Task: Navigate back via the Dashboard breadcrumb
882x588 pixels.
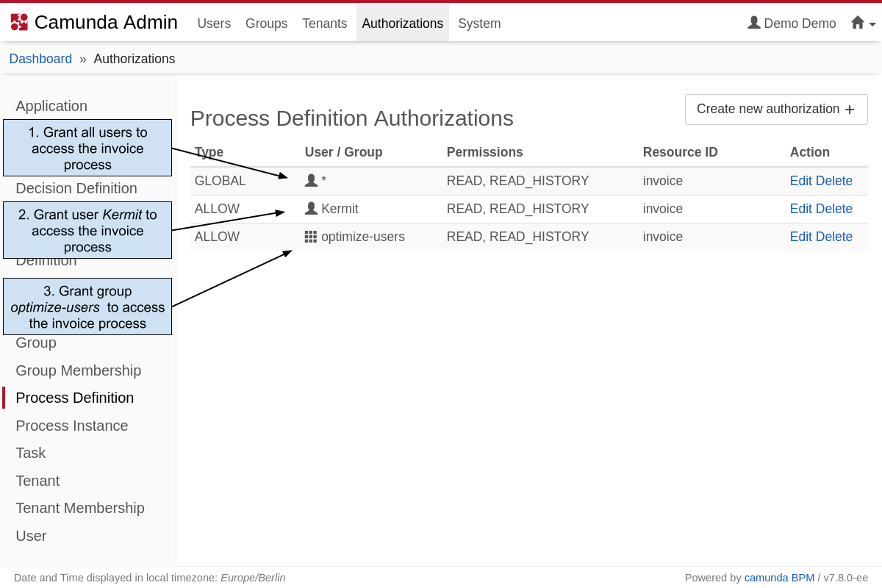Action: pyautogui.click(x=40, y=58)
